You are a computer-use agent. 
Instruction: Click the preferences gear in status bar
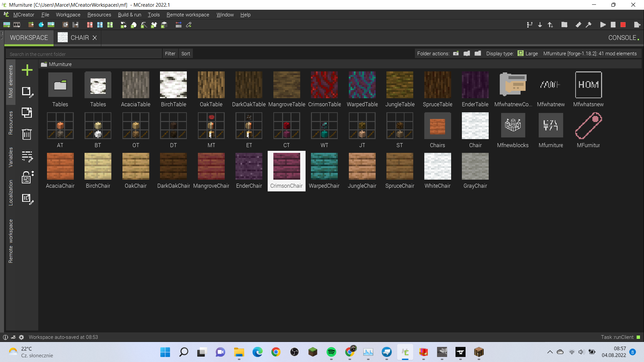(21, 337)
